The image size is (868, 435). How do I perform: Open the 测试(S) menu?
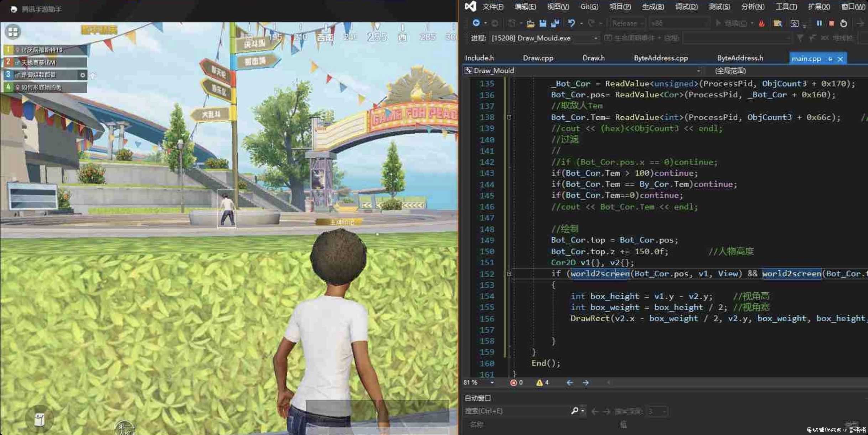[x=719, y=6]
